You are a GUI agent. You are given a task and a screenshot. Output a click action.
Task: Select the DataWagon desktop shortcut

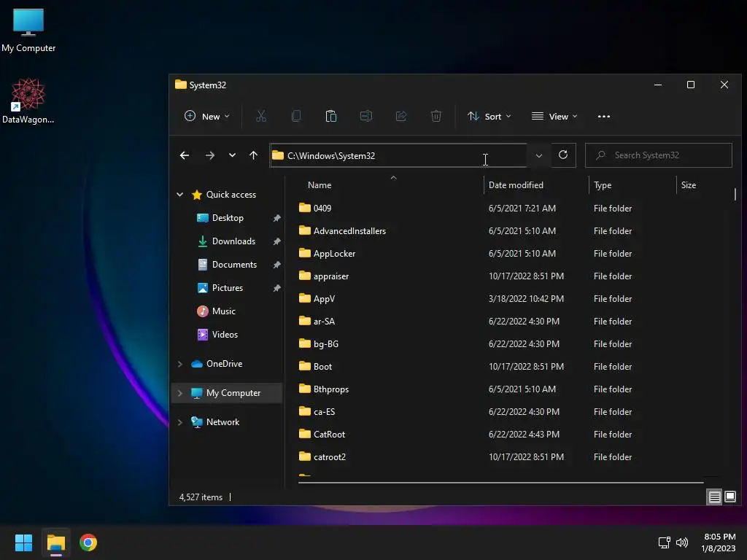coord(28,101)
